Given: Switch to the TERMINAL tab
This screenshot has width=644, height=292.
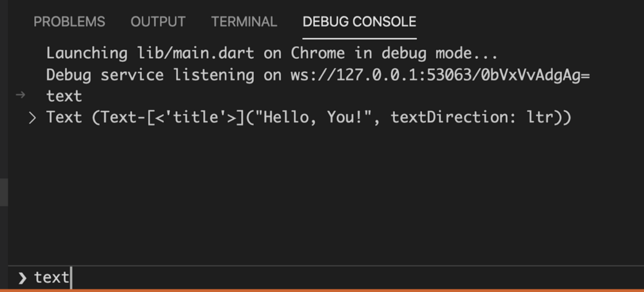Looking at the screenshot, I should [x=243, y=22].
